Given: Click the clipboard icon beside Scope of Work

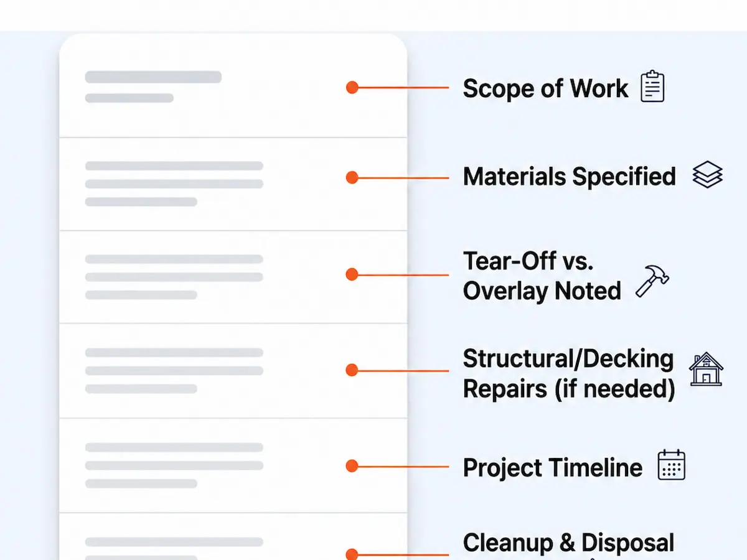Looking at the screenshot, I should [x=652, y=86].
